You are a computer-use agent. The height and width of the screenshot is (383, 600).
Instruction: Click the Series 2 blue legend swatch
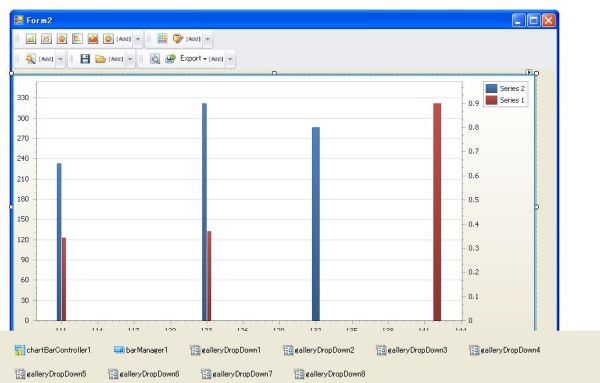pyautogui.click(x=491, y=88)
